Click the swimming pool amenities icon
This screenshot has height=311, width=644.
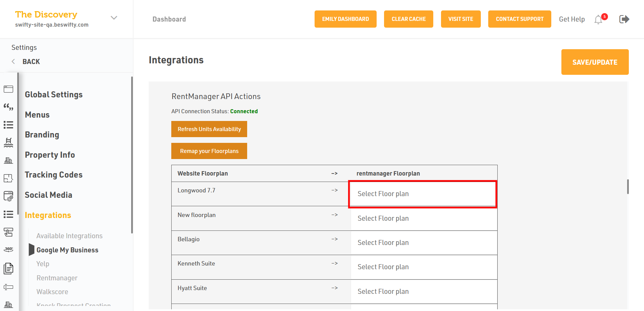click(8, 143)
